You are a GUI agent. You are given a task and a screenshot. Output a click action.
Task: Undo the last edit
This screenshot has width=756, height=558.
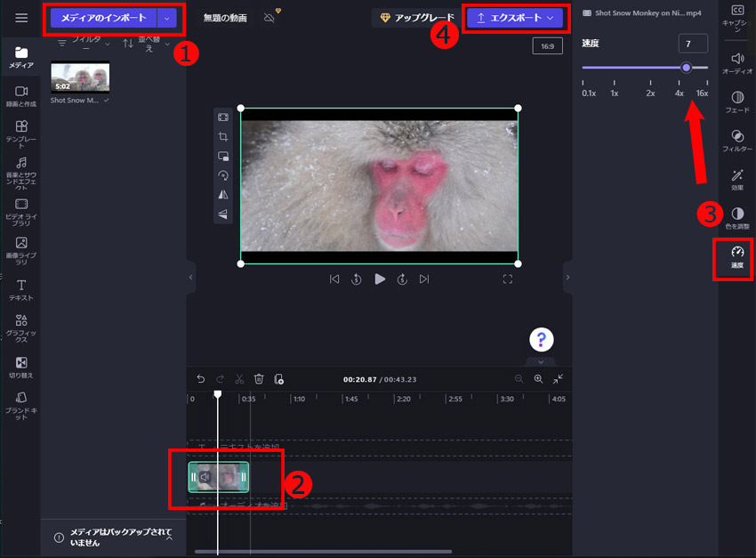pyautogui.click(x=201, y=379)
